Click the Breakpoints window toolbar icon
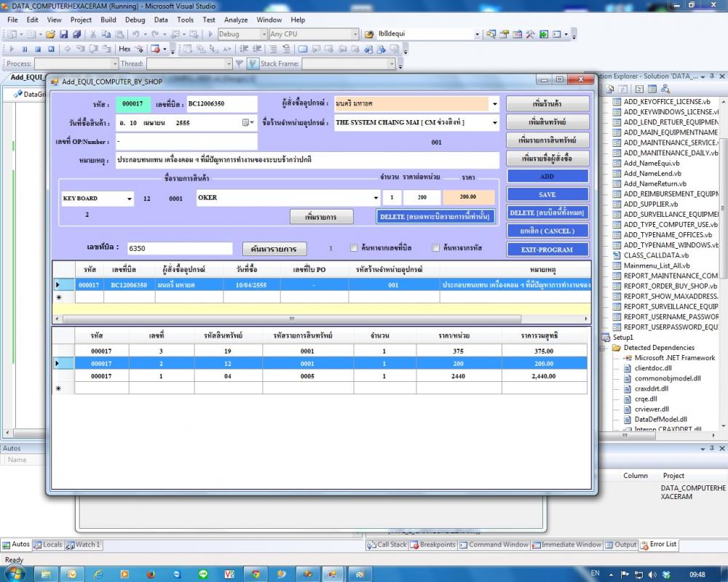The width and height of the screenshot is (728, 582). click(x=156, y=49)
